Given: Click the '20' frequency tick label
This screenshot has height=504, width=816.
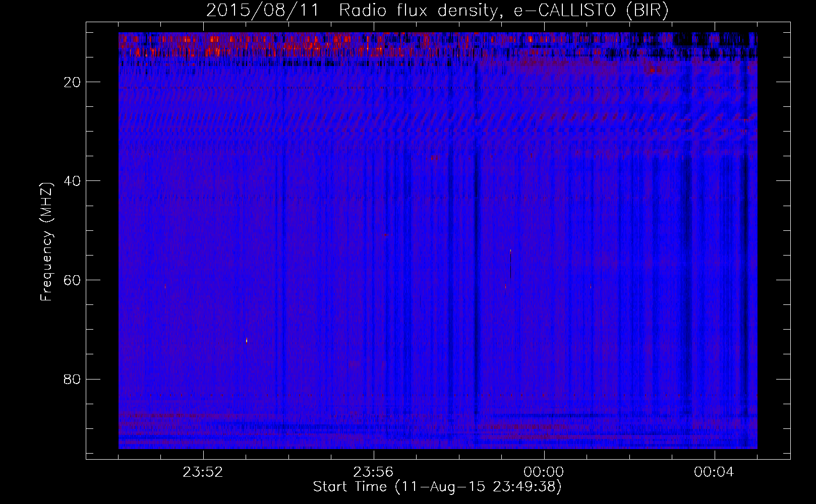Looking at the screenshot, I should tap(73, 82).
